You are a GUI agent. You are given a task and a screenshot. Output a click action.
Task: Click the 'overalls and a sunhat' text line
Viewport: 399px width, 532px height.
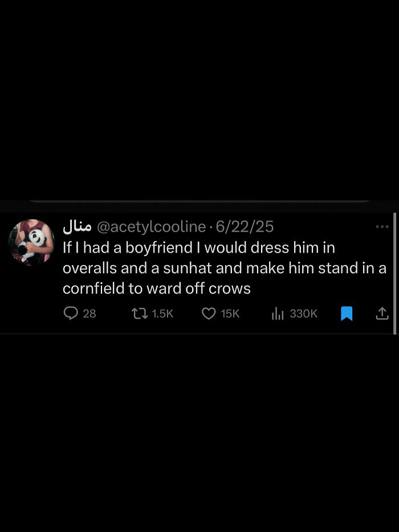(x=224, y=269)
